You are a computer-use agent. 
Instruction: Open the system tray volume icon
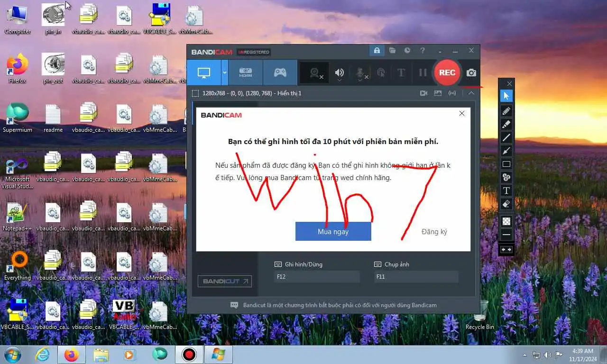[x=548, y=355]
